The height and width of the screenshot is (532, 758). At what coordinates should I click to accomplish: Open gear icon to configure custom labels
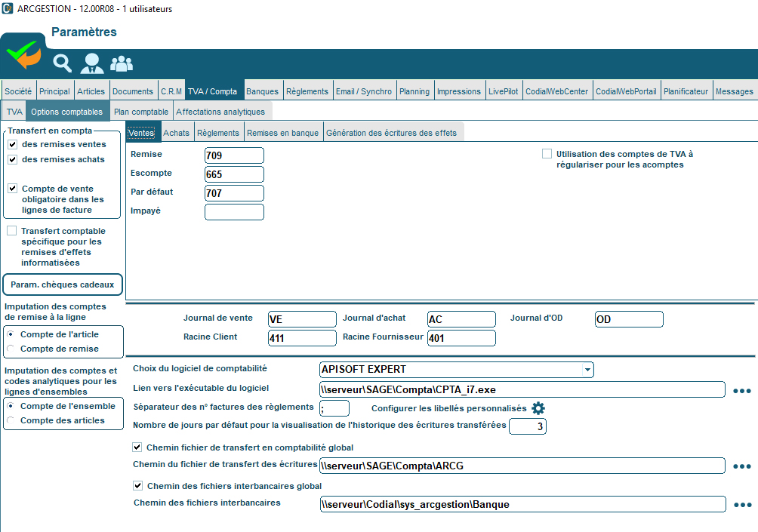538,408
